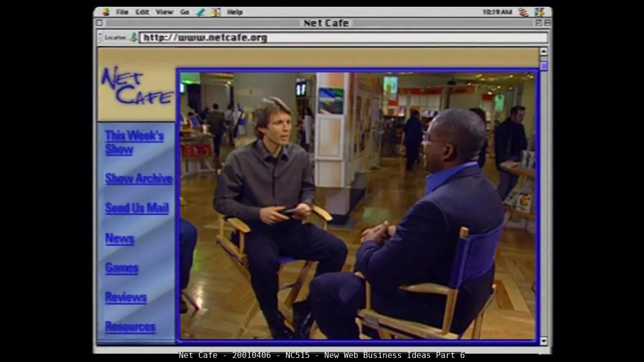Open the Help menu
This screenshot has height=362, width=644.
tap(235, 12)
